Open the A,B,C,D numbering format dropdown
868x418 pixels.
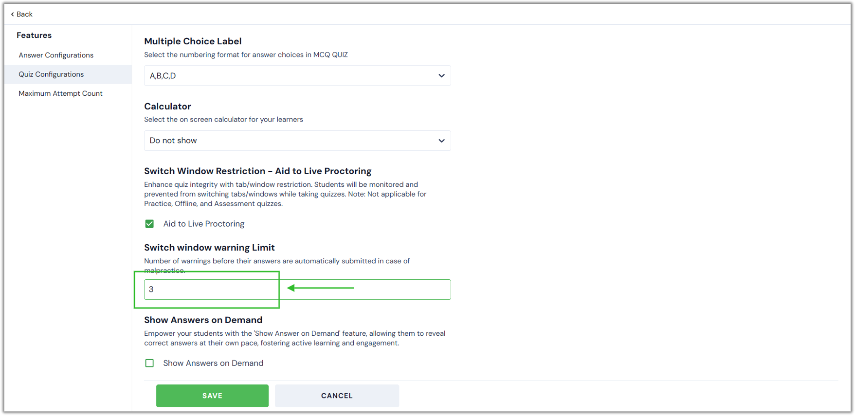297,75
